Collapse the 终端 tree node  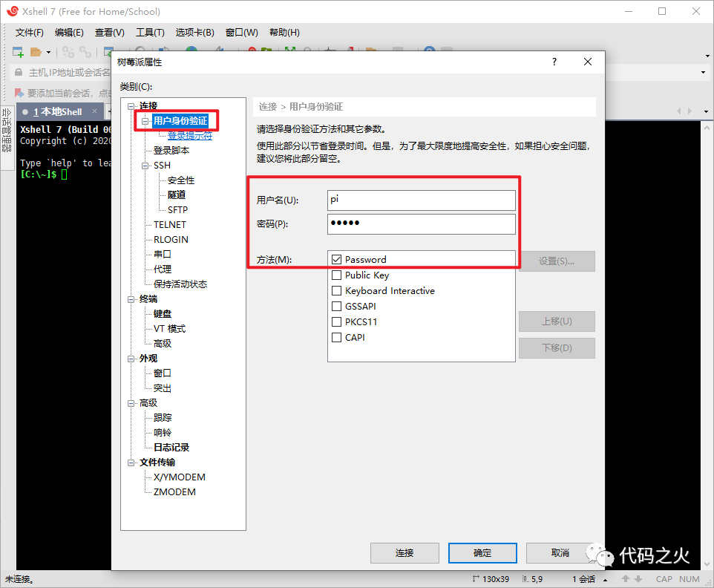tap(131, 299)
